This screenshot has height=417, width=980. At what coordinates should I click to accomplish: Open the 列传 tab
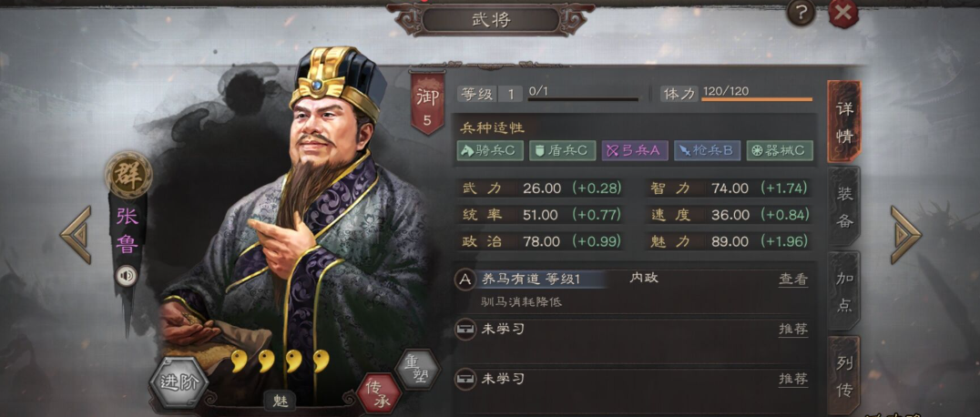pos(843,375)
